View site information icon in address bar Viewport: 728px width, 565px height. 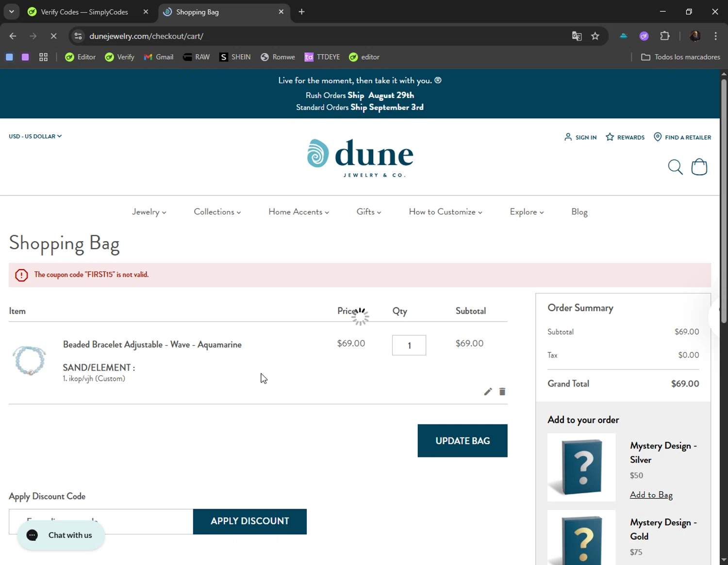click(78, 36)
